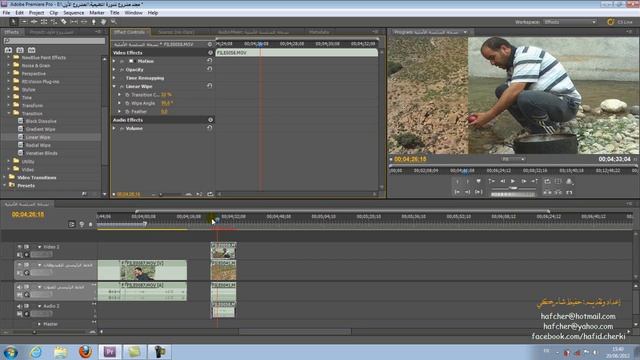Activate the Zoom magnifier tool
Screen dimensions: 640x360
114,22
